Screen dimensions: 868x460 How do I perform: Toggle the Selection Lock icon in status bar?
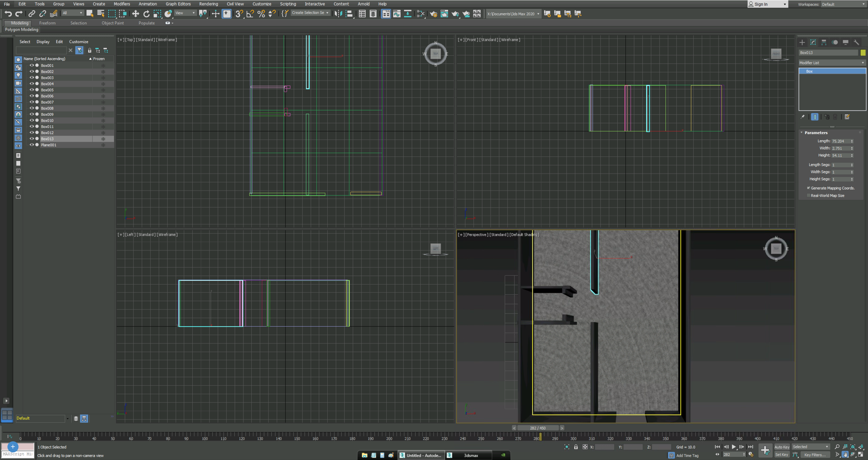[576, 447]
